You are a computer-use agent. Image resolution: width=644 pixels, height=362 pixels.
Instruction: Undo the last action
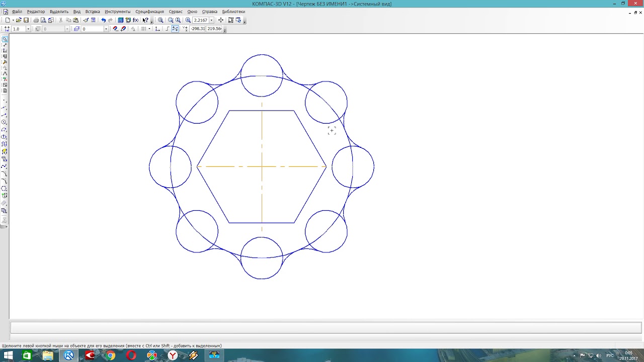pyautogui.click(x=104, y=20)
